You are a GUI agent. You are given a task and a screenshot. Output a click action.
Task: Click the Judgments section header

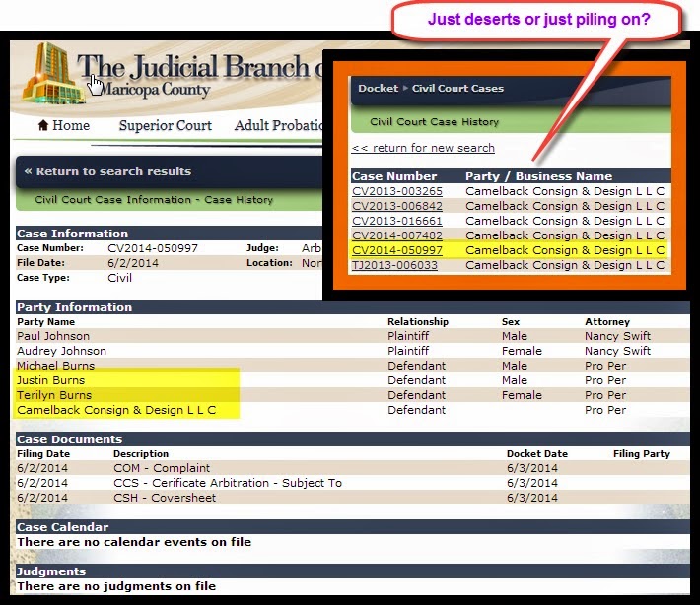(x=353, y=571)
